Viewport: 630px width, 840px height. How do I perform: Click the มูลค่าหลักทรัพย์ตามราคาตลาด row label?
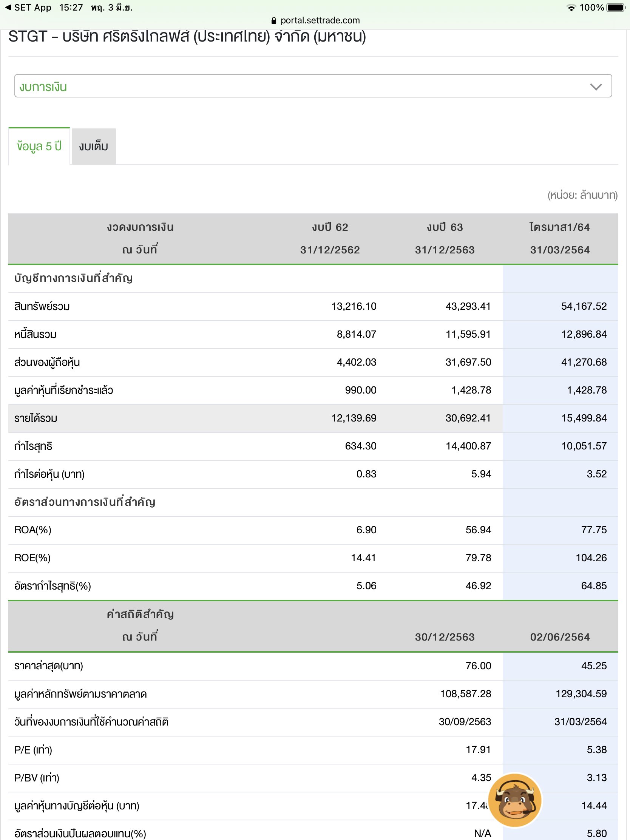80,694
